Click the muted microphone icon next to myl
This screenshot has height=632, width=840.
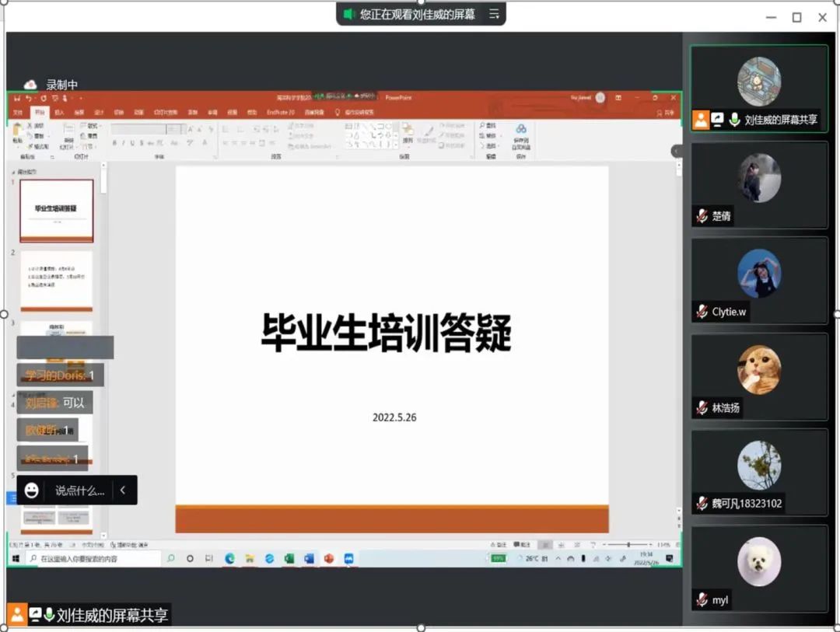[x=702, y=599]
